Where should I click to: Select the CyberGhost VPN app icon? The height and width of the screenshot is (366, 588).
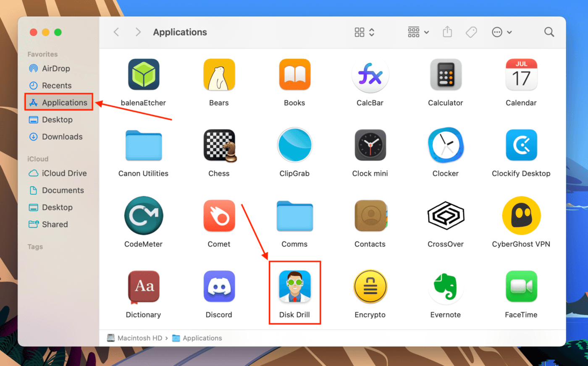click(x=521, y=216)
